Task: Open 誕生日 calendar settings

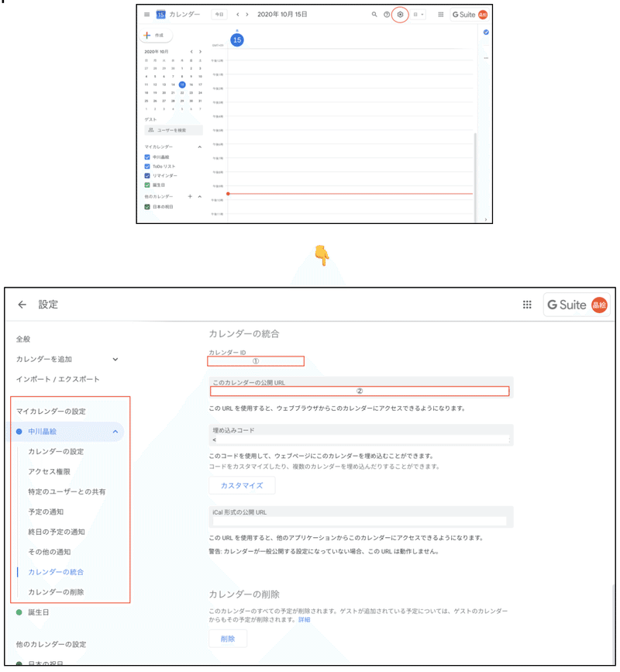Action: 39,613
